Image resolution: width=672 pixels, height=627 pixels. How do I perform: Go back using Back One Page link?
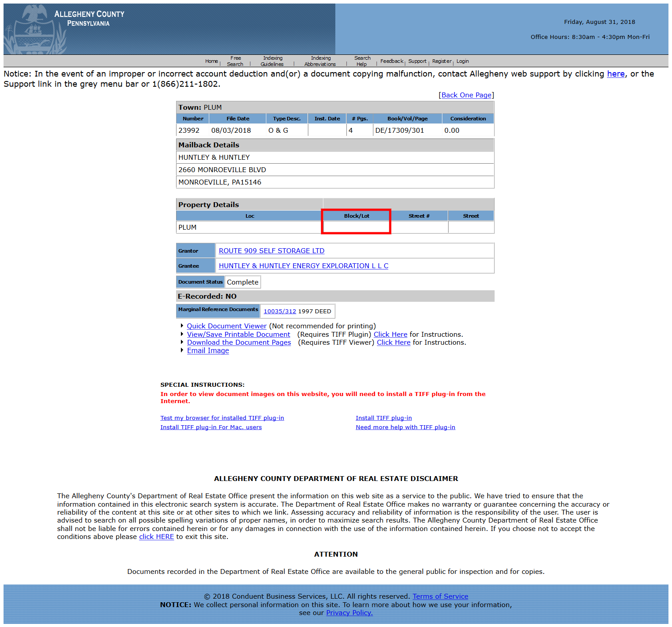(466, 95)
